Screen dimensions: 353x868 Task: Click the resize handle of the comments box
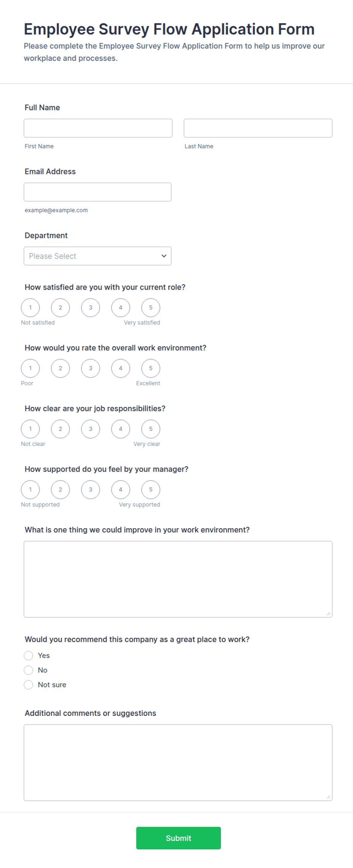328,797
